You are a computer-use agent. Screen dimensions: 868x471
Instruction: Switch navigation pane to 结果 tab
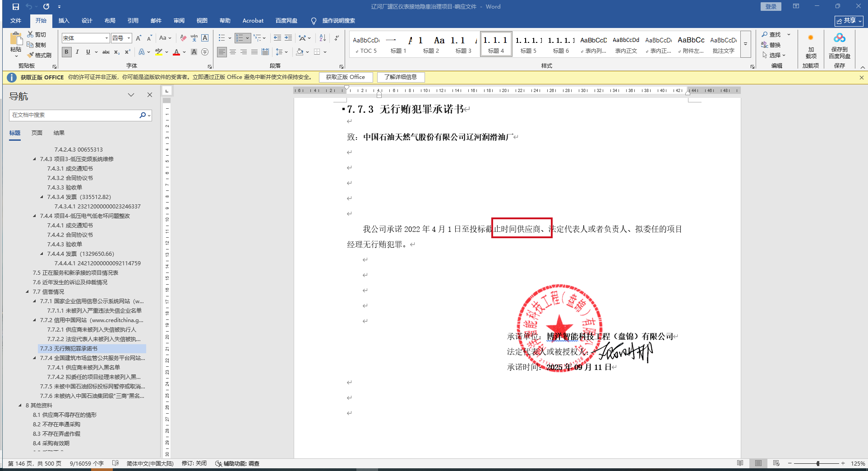coord(59,133)
